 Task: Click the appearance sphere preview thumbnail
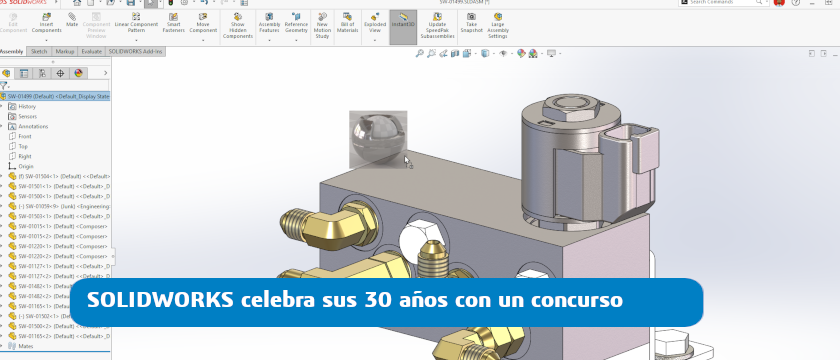378,139
